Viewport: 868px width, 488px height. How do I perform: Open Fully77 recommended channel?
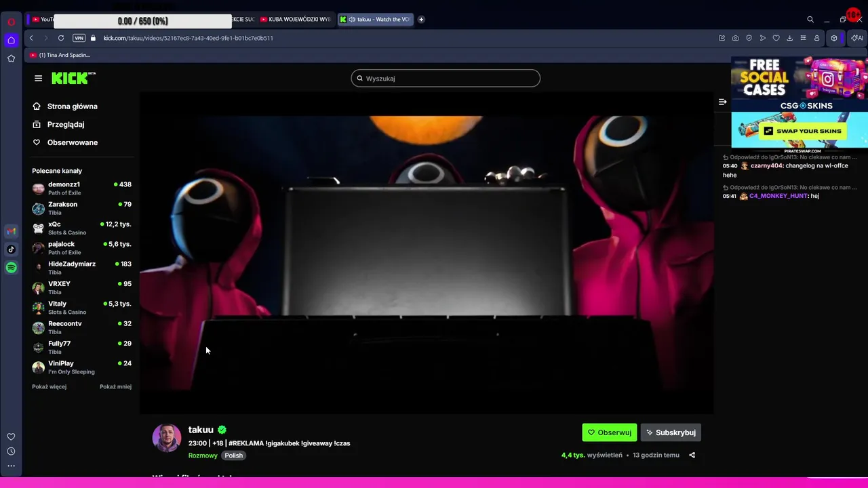(81, 347)
